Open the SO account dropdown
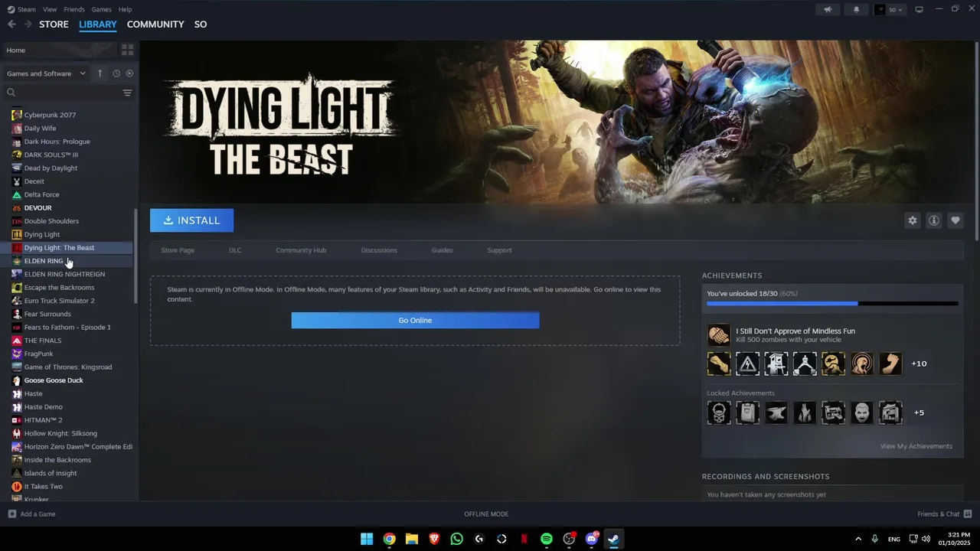 point(890,9)
